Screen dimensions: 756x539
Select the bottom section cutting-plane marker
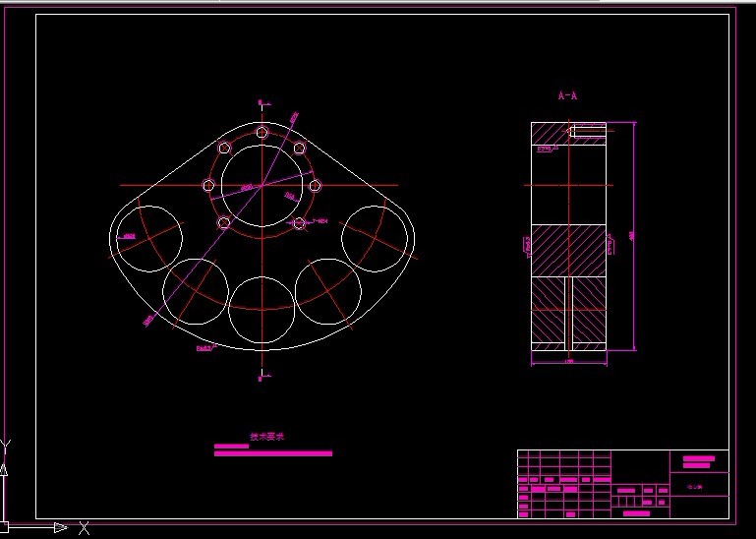click(x=263, y=377)
